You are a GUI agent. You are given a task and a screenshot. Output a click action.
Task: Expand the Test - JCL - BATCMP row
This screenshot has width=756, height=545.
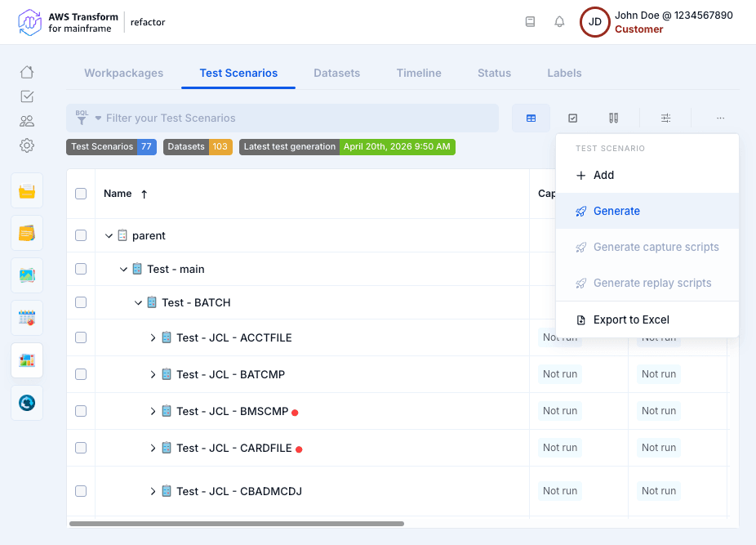[153, 374]
